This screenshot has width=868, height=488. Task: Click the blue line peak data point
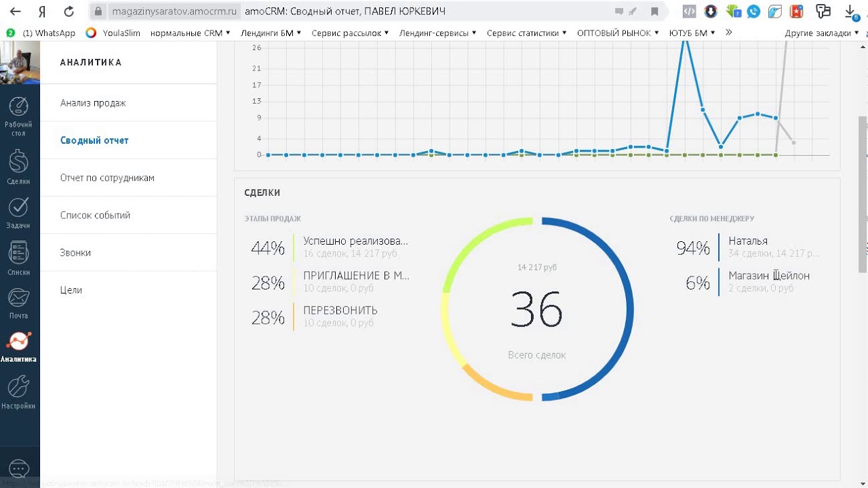click(x=686, y=41)
